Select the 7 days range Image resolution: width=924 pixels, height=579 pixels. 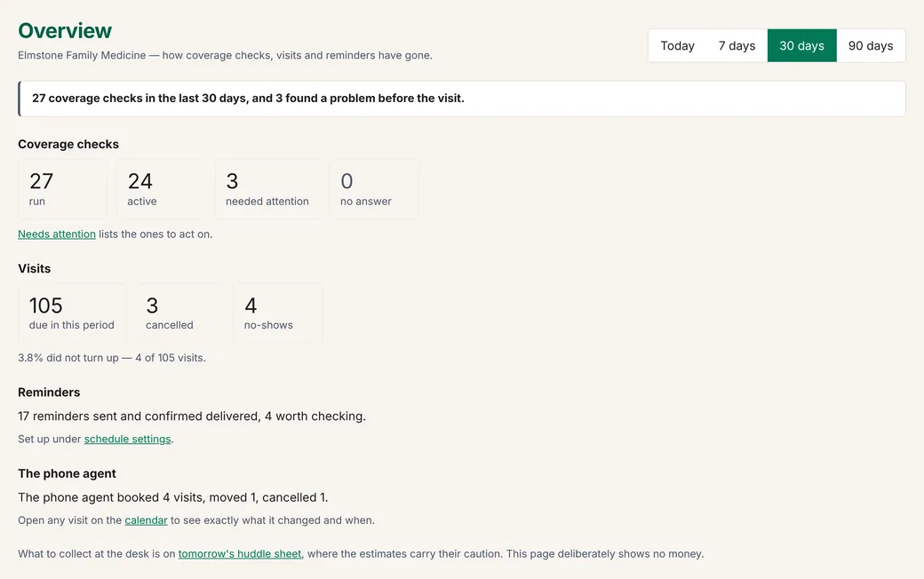click(737, 45)
